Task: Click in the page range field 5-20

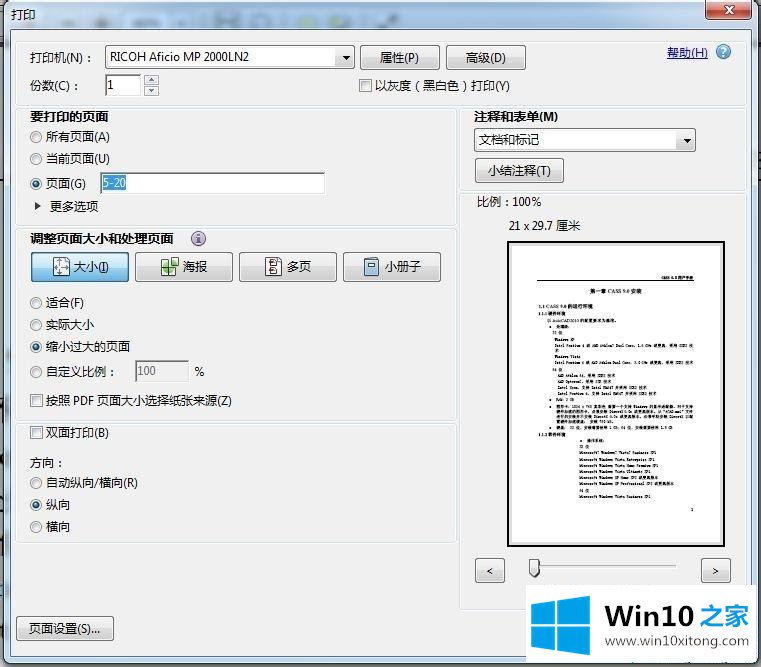Action: [213, 183]
